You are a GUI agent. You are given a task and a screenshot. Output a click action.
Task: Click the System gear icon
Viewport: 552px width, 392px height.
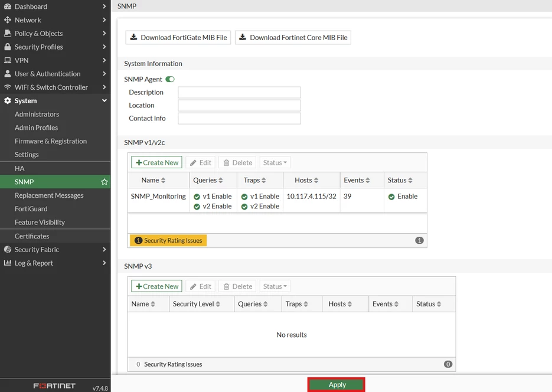tap(8, 100)
